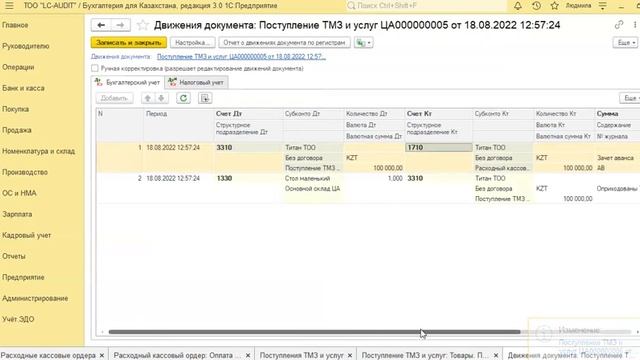Click horizontal scrollbar of movements table

(x=314, y=332)
